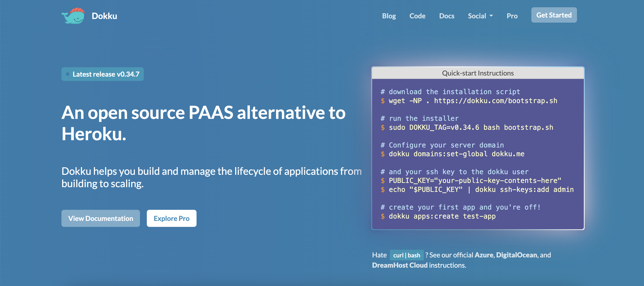
Task: Click the '# create your first app' comment
Action: [460, 207]
